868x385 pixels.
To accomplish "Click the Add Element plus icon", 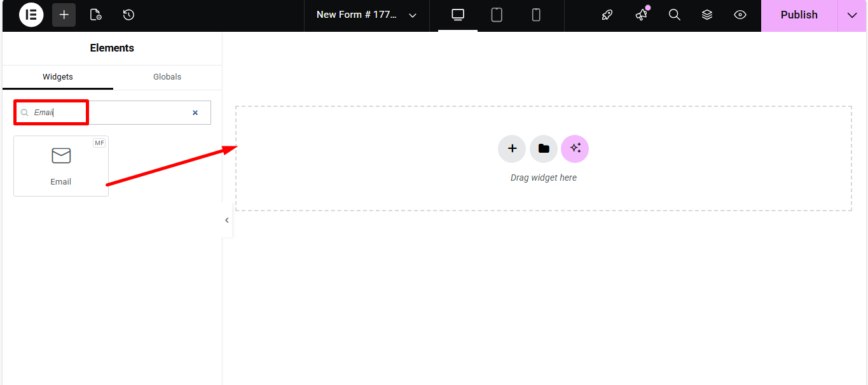I will (x=63, y=15).
